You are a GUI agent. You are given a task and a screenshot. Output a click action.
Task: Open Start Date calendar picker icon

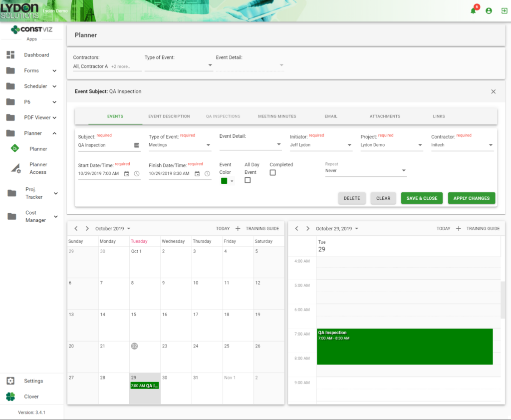126,174
